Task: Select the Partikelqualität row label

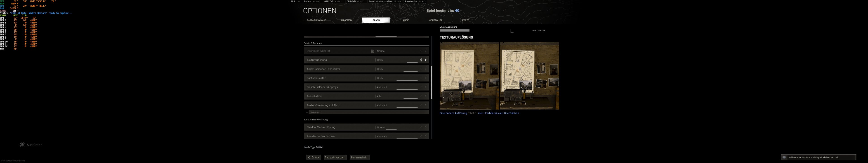Action: (x=316, y=78)
